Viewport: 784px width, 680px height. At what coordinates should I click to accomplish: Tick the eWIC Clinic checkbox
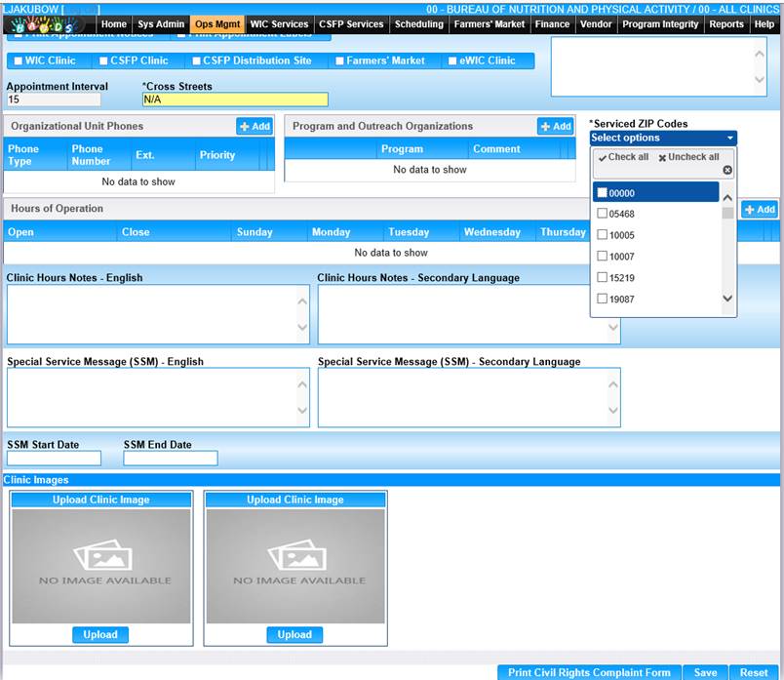(452, 60)
